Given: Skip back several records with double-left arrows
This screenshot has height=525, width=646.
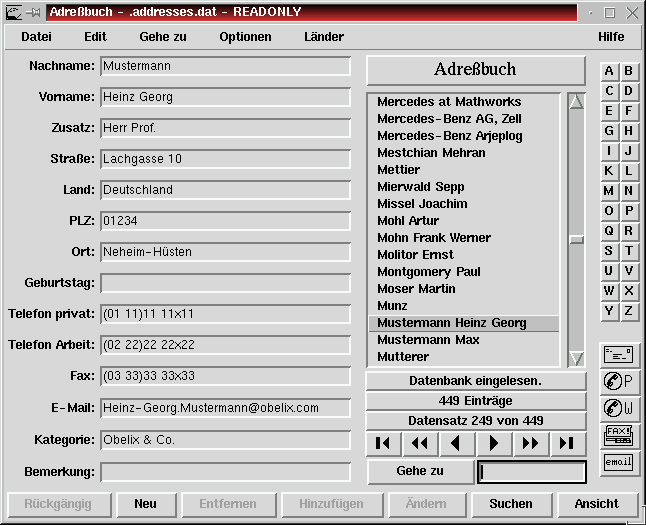Looking at the screenshot, I should click(x=420, y=443).
